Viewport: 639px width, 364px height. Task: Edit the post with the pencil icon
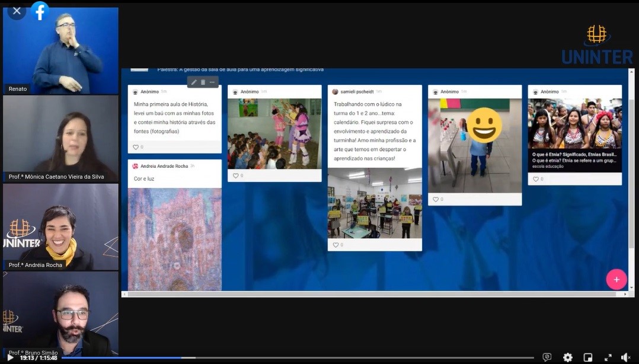[194, 82]
